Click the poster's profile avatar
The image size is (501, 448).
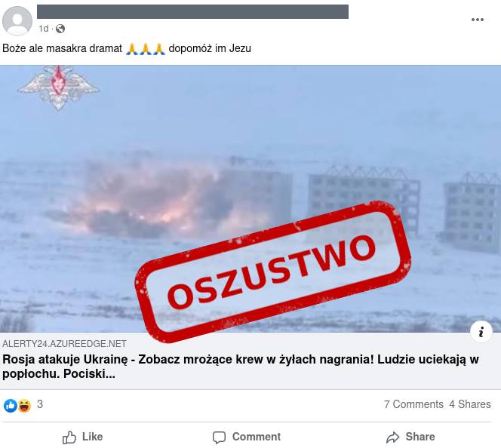pyautogui.click(x=17, y=21)
